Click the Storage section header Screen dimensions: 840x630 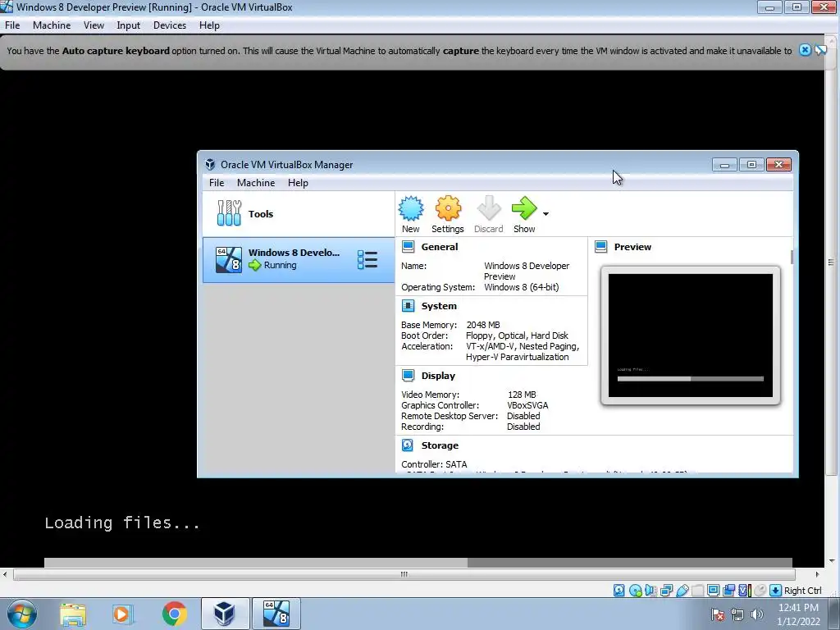[x=440, y=445]
